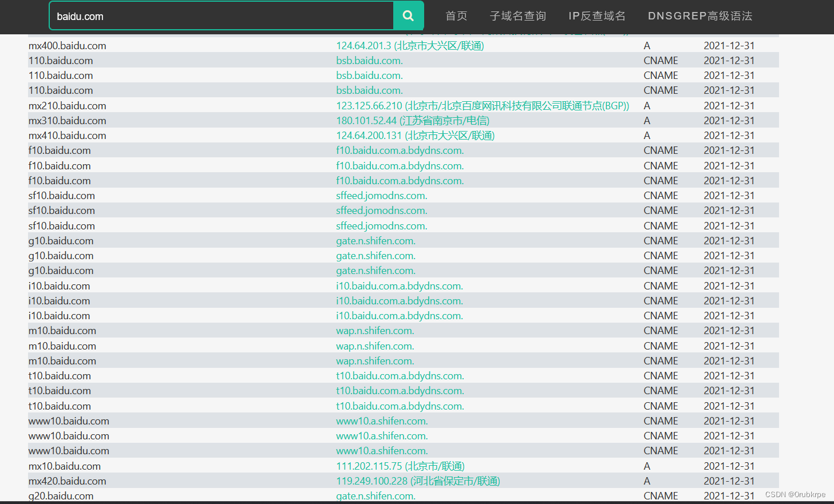The image size is (834, 504).
Task: Click the t10.baidu.com.a.bdydns.com link
Action: click(400, 375)
